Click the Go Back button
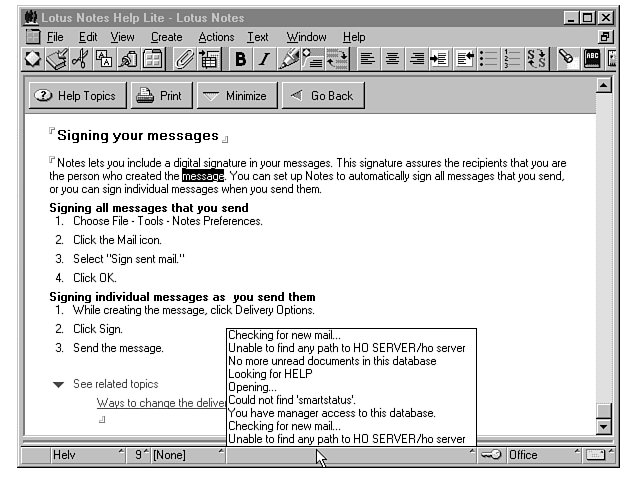 tap(322, 96)
